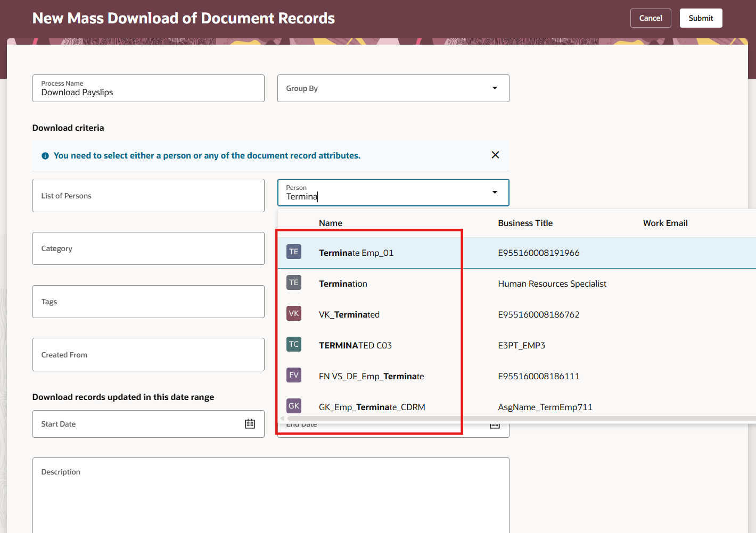Click the Process Name field
756x533 pixels.
coord(148,91)
